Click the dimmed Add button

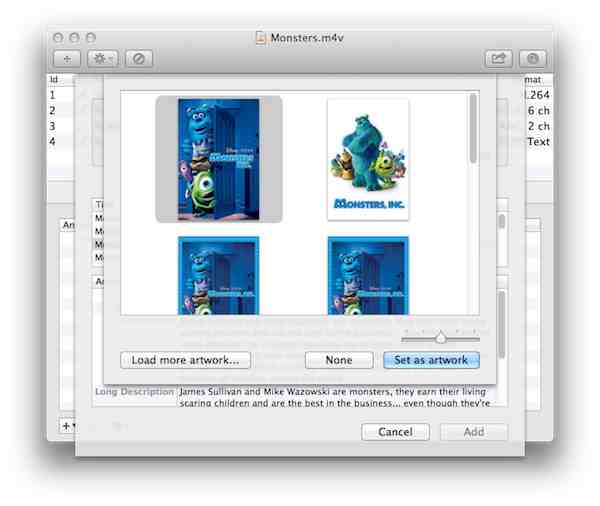click(x=474, y=432)
